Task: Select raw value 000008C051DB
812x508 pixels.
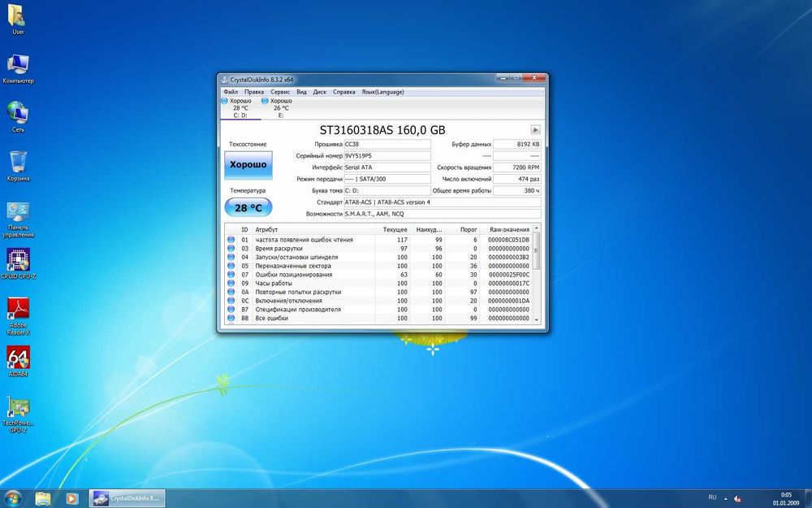Action: 508,240
